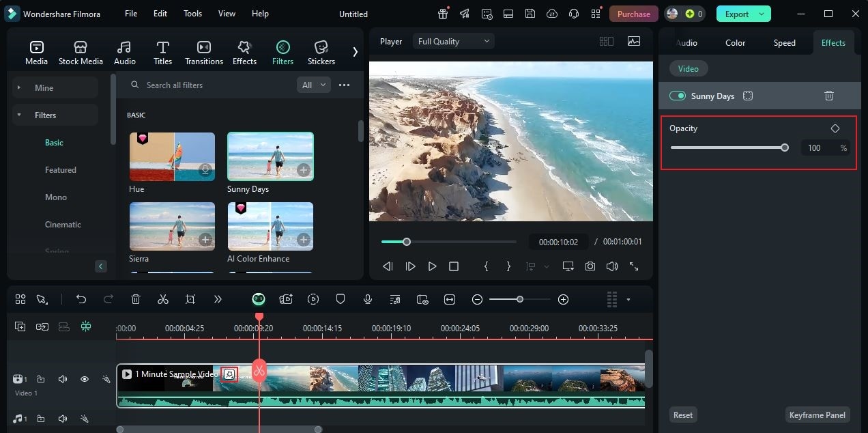The width and height of the screenshot is (868, 433).
Task: Click the microphone voiceover icon
Action: click(x=368, y=299)
